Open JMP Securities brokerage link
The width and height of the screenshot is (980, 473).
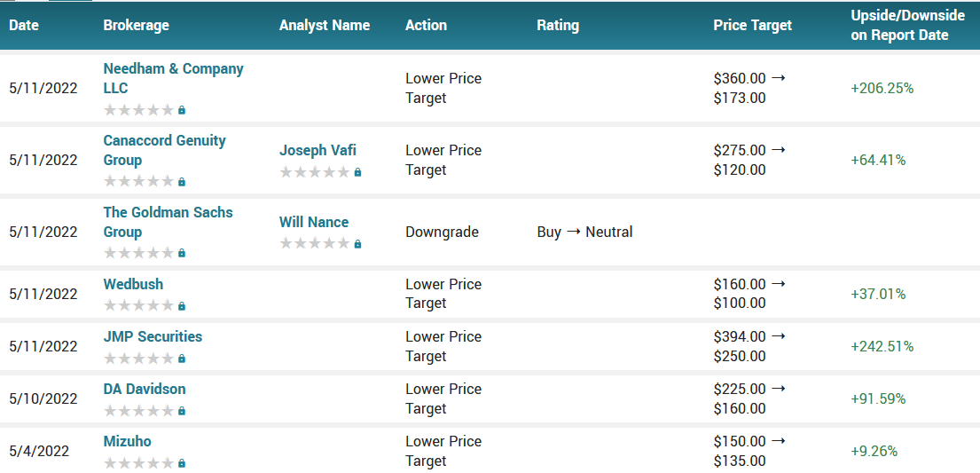tap(153, 336)
